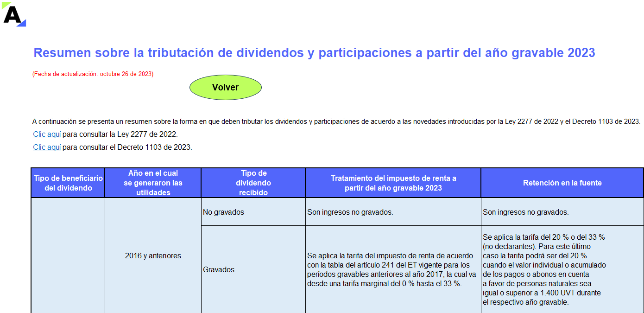Image resolution: width=644 pixels, height=313 pixels.
Task: Click the 'Tipo de dividendo recibido' header
Action: (253, 183)
